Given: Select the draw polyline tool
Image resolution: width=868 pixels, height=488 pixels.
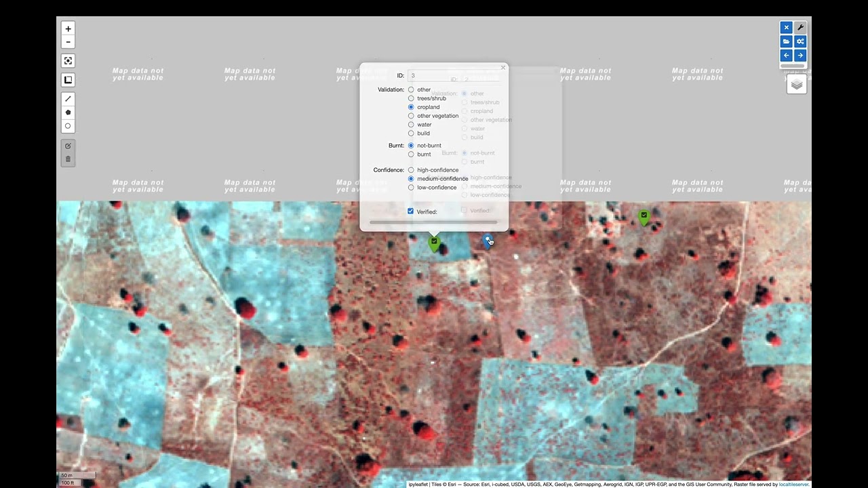Looking at the screenshot, I should [68, 99].
